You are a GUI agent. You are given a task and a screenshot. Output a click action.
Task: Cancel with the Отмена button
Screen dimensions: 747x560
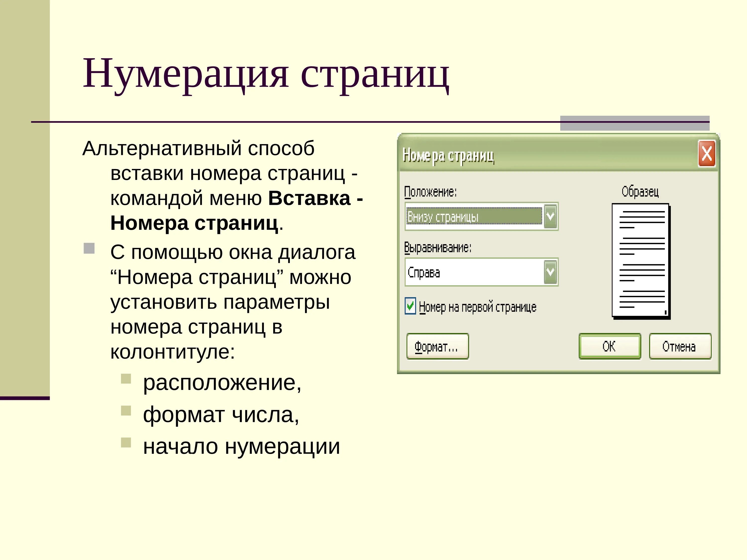pyautogui.click(x=680, y=346)
